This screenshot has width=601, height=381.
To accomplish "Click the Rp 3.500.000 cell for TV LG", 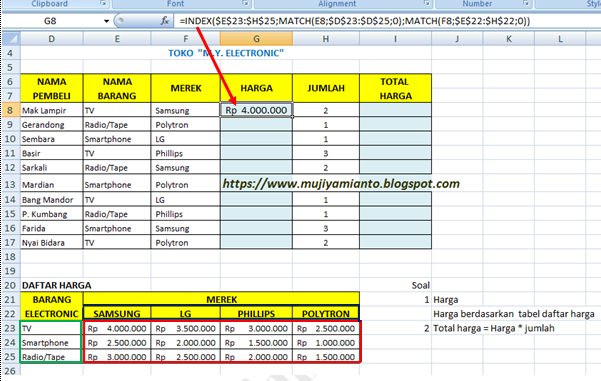I will [x=186, y=328].
